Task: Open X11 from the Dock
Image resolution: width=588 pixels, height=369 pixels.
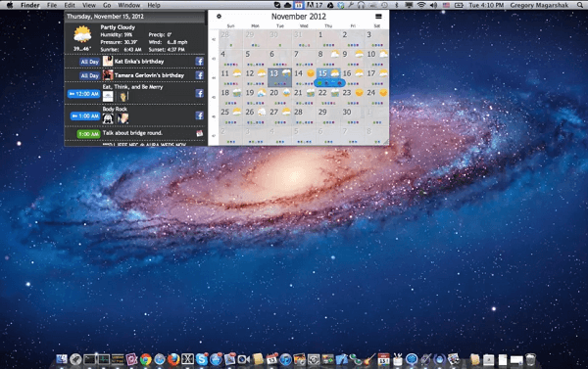Action: point(187,359)
